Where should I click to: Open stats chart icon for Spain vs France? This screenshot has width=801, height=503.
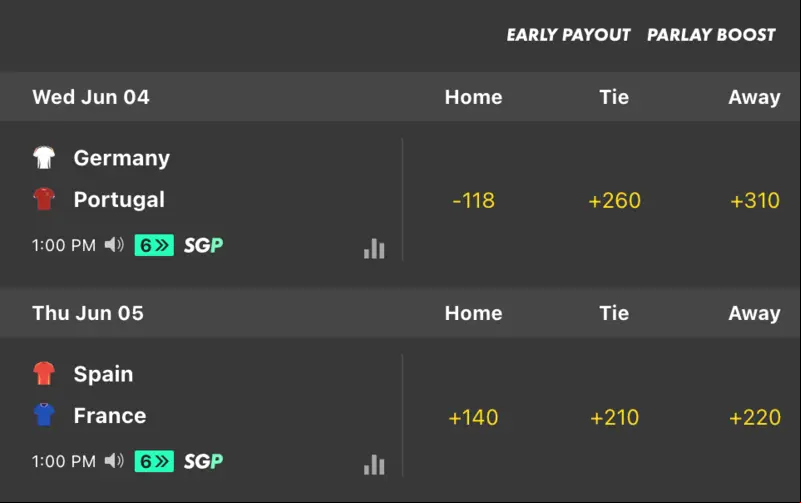pos(374,465)
